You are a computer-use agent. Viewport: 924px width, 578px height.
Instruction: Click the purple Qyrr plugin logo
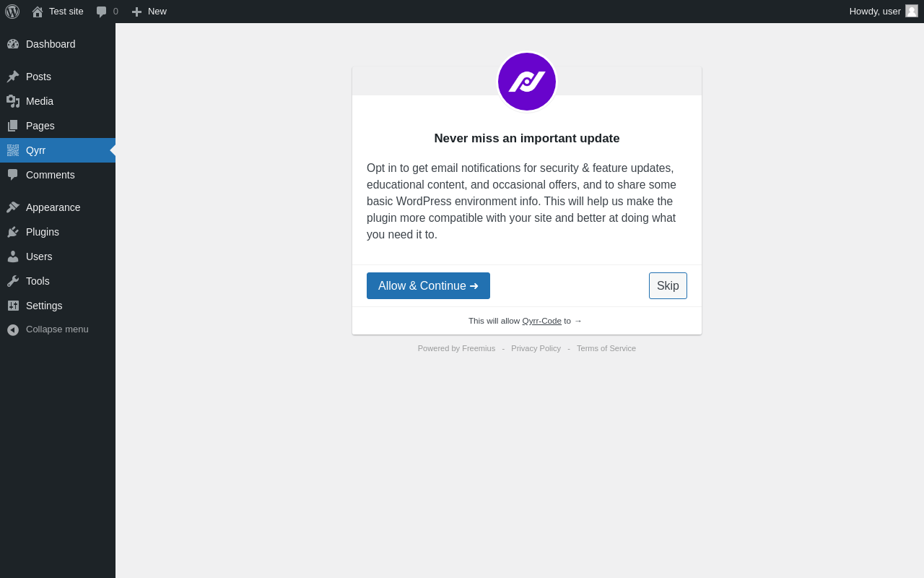[527, 82]
